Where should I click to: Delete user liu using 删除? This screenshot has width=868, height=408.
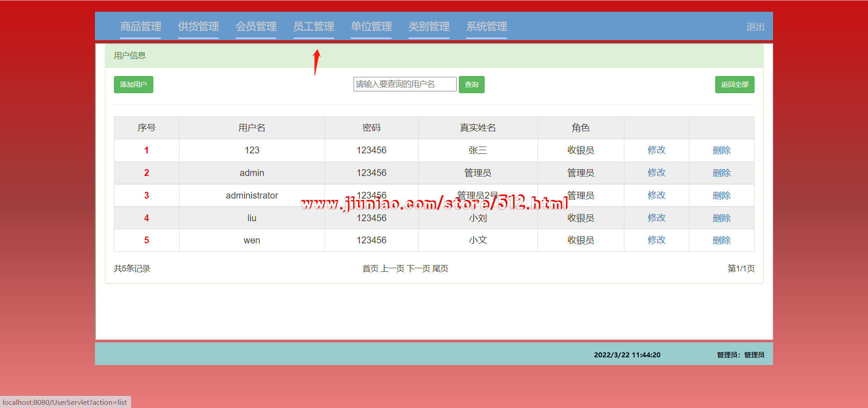[722, 218]
